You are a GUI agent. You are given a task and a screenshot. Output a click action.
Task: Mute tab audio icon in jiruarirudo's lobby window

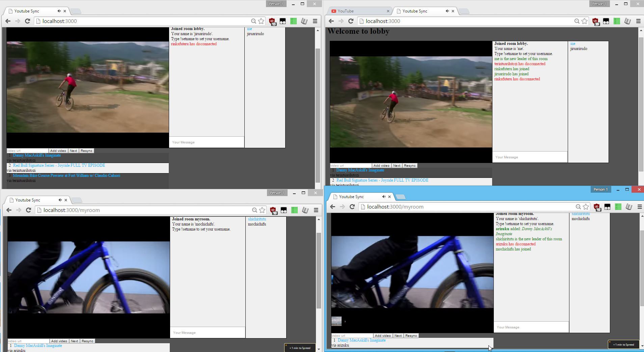[x=59, y=11]
